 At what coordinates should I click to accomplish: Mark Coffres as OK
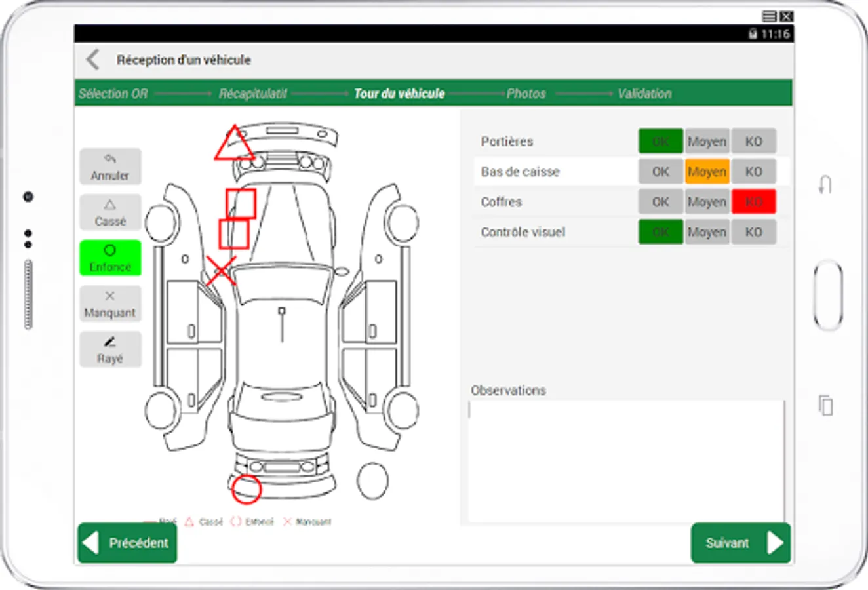pos(660,201)
